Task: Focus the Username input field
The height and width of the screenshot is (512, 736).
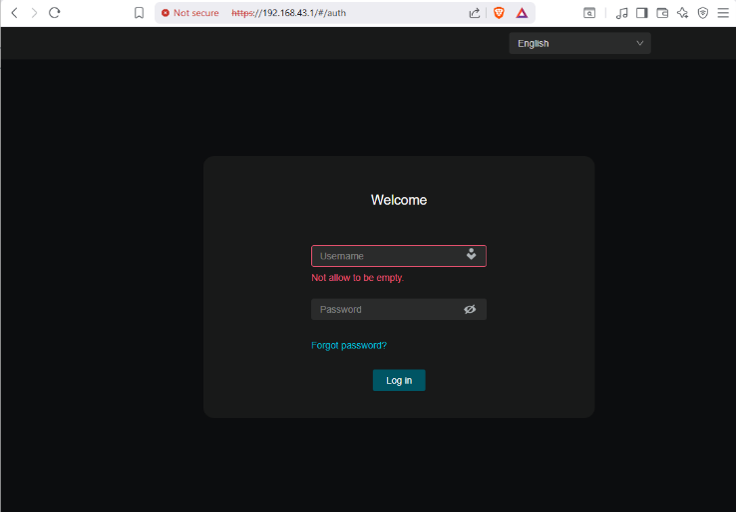Action: pyautogui.click(x=399, y=256)
